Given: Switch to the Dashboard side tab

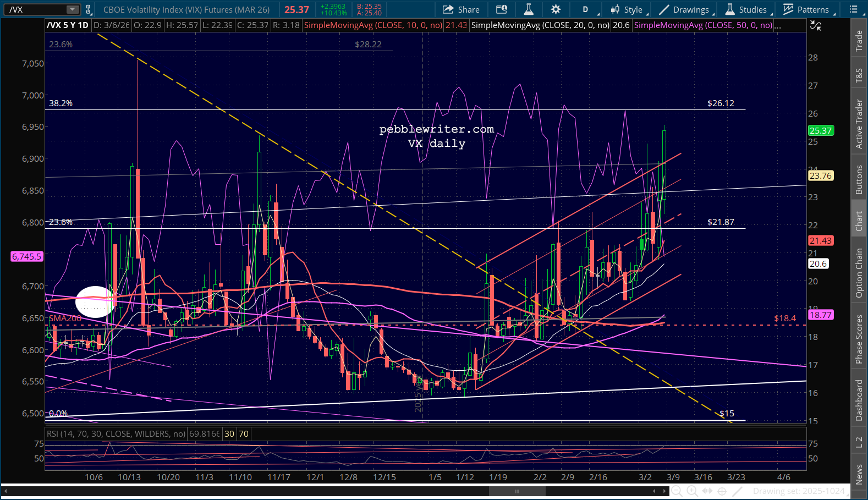Looking at the screenshot, I should point(859,400).
